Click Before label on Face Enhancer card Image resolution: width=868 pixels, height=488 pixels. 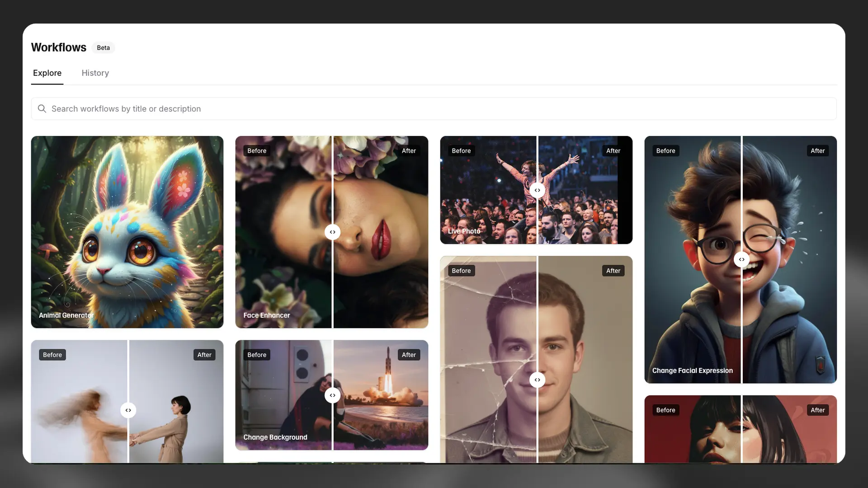point(256,151)
